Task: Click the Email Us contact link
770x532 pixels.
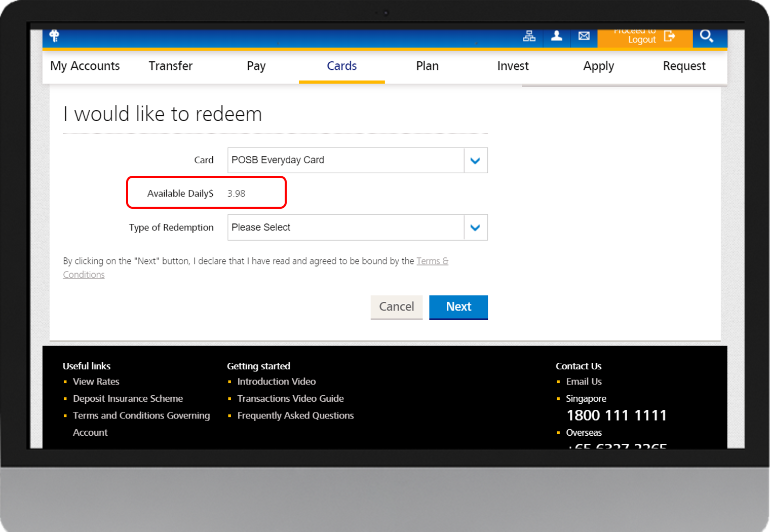Action: (584, 382)
